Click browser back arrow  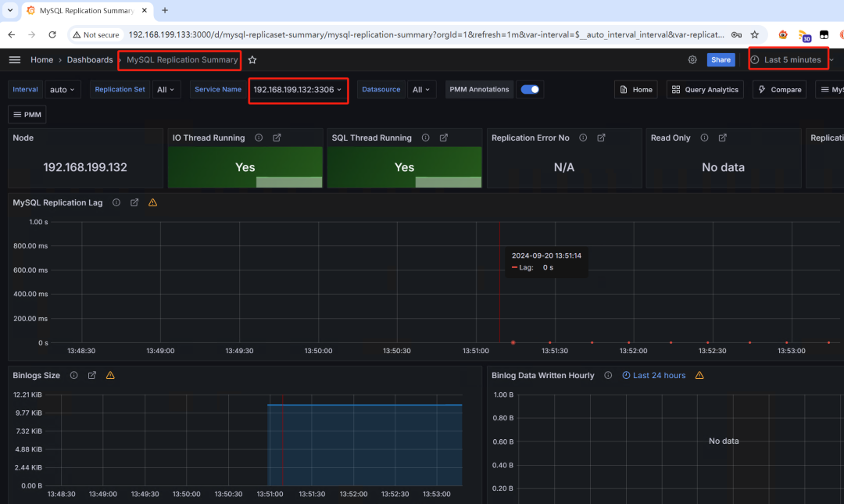[11, 34]
